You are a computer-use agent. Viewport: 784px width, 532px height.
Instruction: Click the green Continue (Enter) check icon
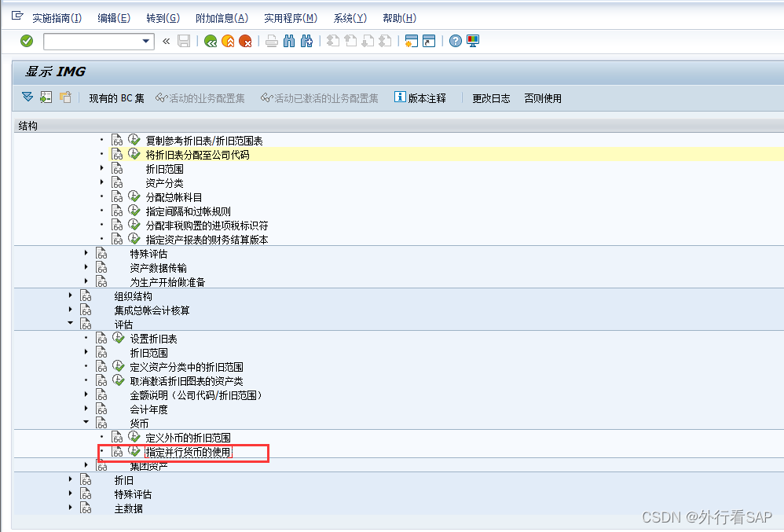point(27,42)
